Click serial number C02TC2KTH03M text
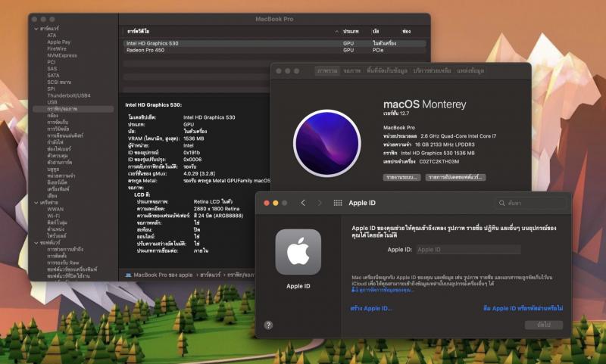The width and height of the screenshot is (606, 364). (439, 161)
